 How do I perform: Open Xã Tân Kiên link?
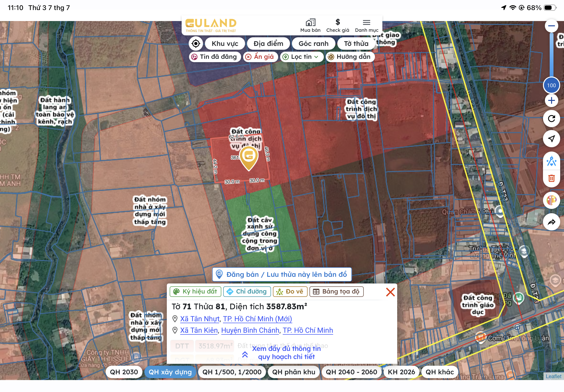[199, 330]
